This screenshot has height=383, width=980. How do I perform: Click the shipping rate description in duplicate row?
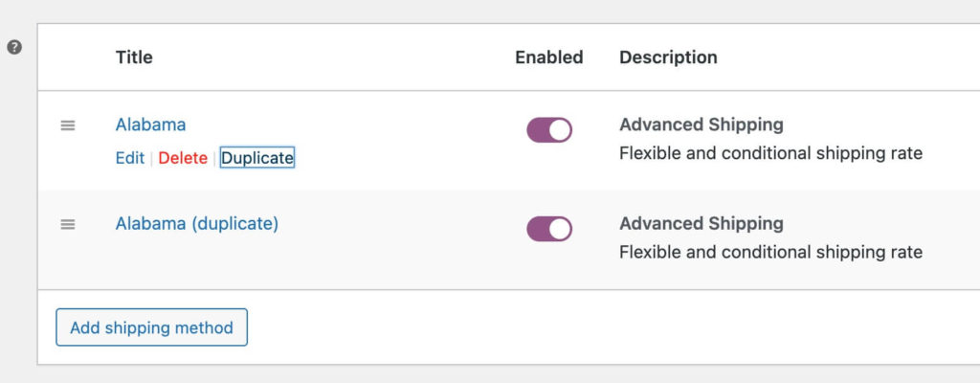[770, 252]
